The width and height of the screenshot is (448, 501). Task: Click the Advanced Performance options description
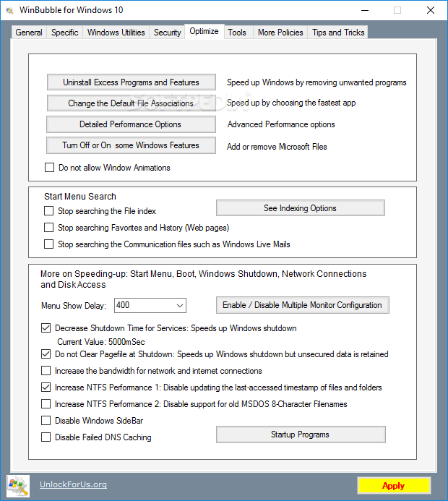pyautogui.click(x=281, y=124)
